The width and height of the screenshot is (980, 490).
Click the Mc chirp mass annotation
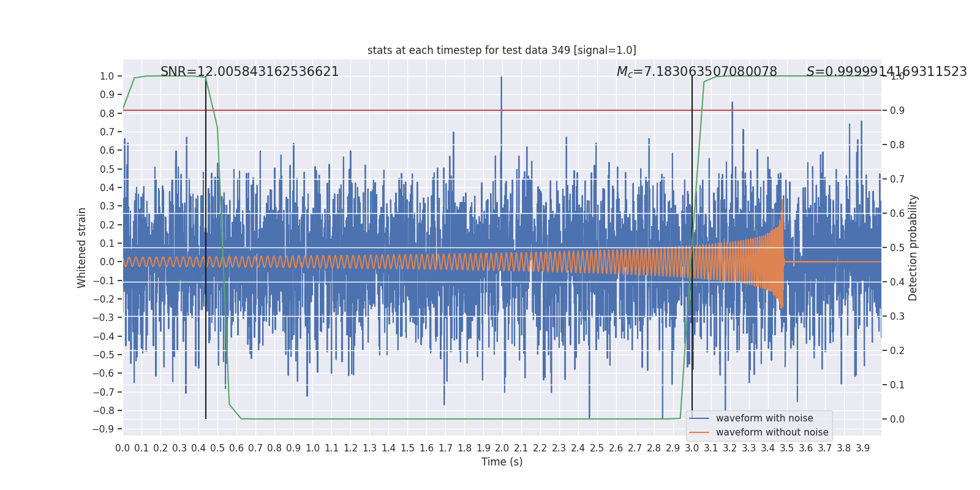(x=696, y=72)
